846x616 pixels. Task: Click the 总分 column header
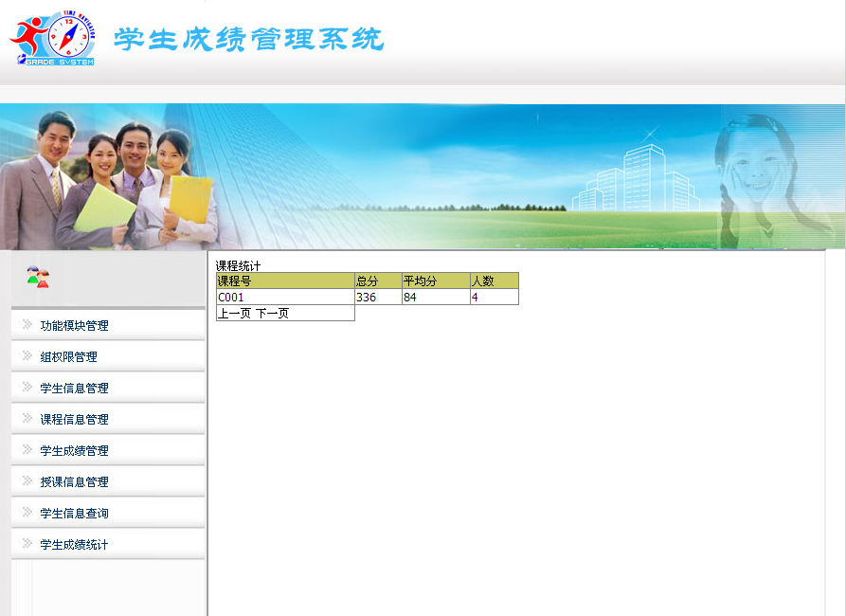[367, 281]
